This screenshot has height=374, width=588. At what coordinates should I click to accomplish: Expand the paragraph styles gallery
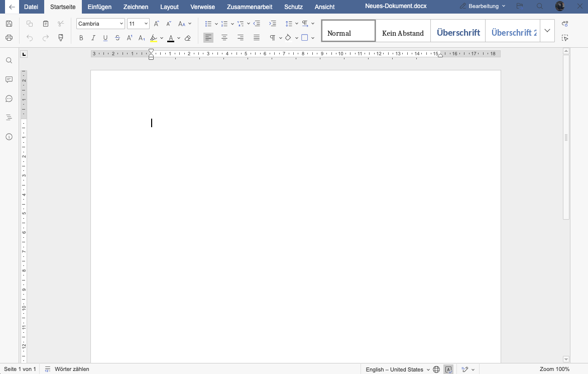point(547,31)
